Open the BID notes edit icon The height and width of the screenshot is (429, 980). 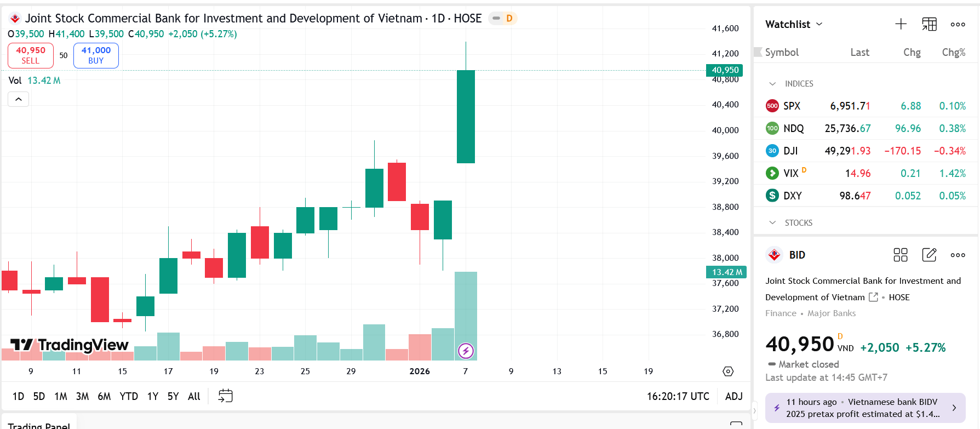pos(929,255)
